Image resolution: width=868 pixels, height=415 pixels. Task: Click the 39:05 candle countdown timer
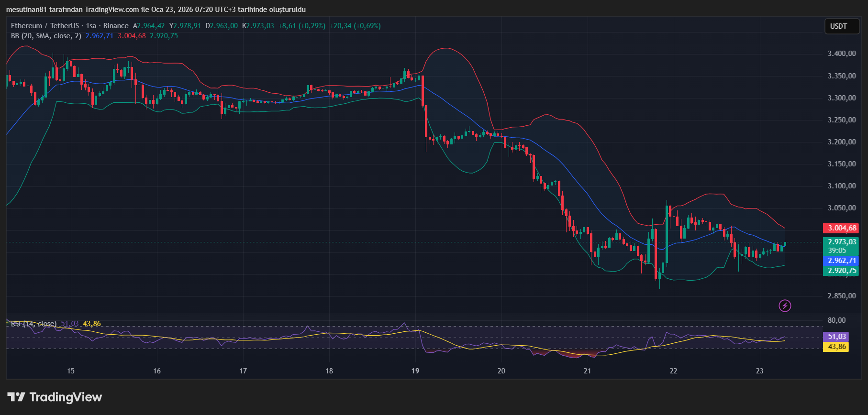pos(837,251)
